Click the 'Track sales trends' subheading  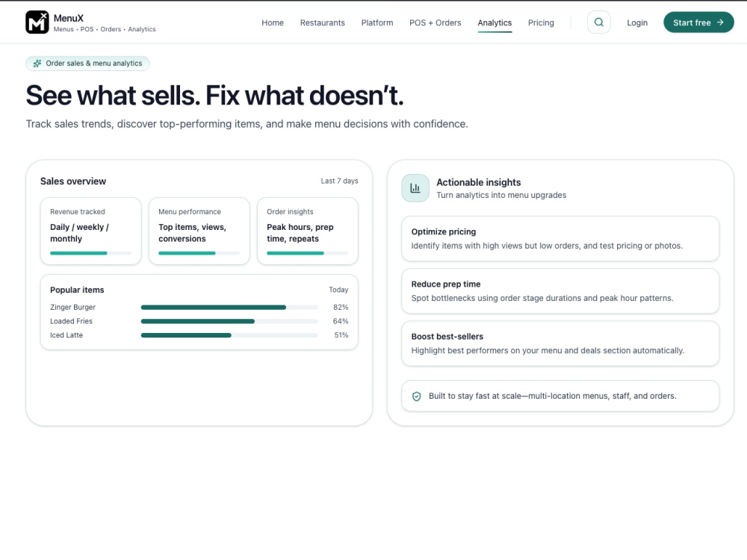tap(247, 124)
